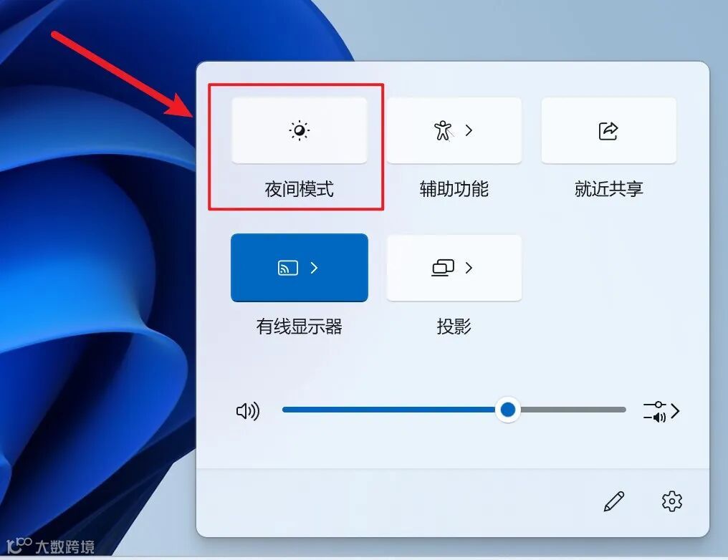Select the 有线显示器 label
This screenshot has width=728, height=560.
[x=299, y=327]
